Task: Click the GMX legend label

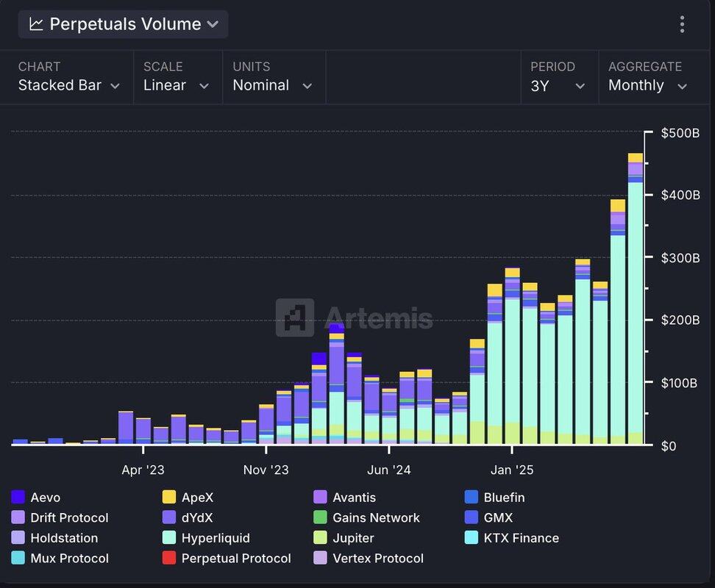Action: click(498, 518)
